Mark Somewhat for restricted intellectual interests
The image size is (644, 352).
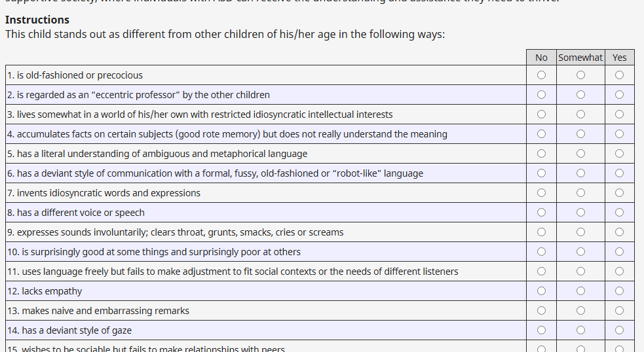coord(580,114)
